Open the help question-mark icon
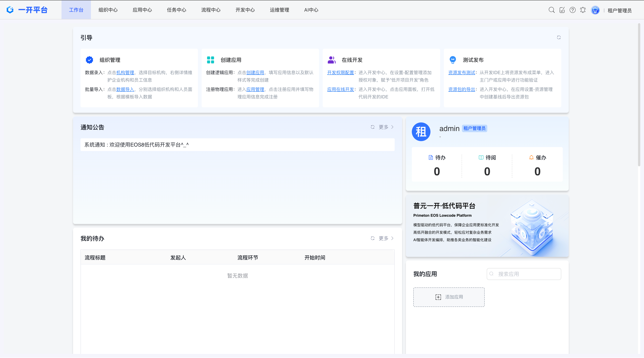The width and height of the screenshot is (644, 358). click(572, 10)
